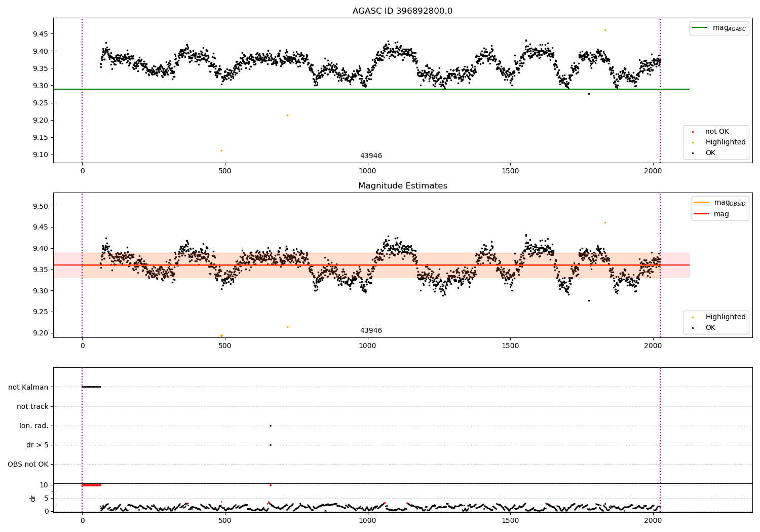This screenshot has width=760, height=532.
Task: Pick "Highlighted" legend entry in top plot
Action: (x=719, y=142)
